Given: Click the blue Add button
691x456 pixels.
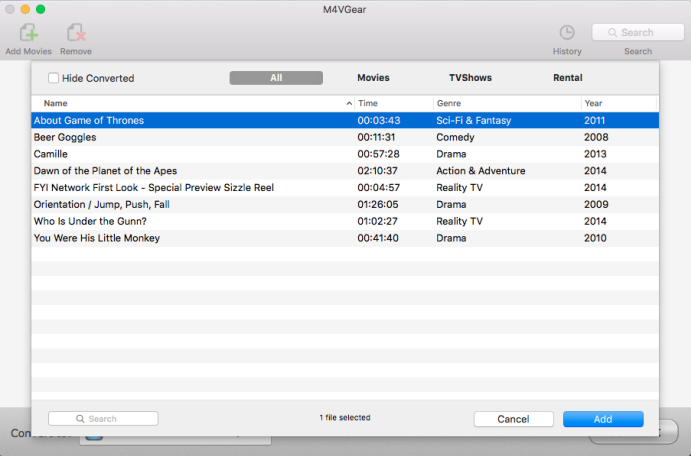Looking at the screenshot, I should point(603,419).
